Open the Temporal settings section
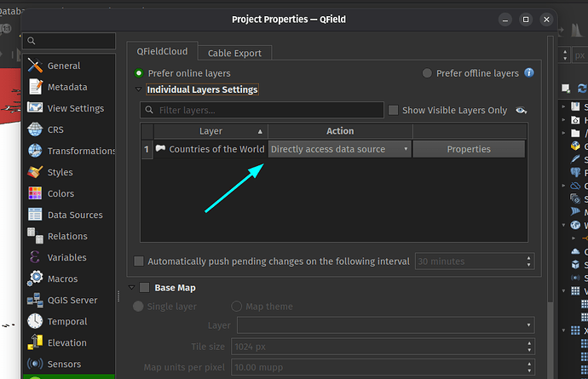This screenshot has width=588, height=379. point(68,321)
